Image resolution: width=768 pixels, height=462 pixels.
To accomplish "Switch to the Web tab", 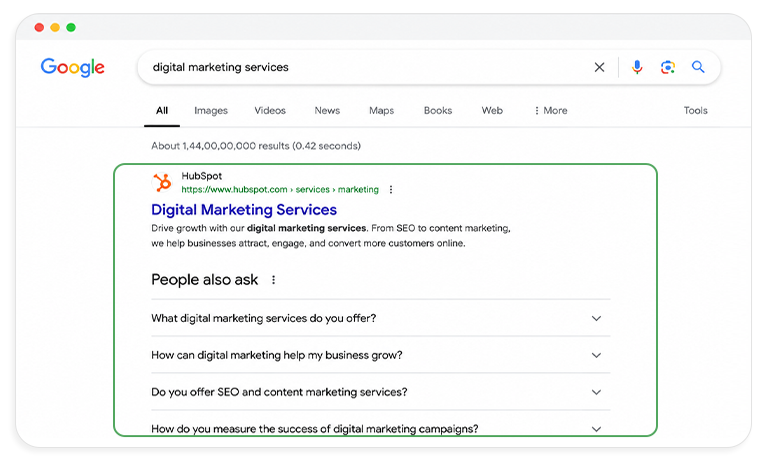I will pos(492,111).
